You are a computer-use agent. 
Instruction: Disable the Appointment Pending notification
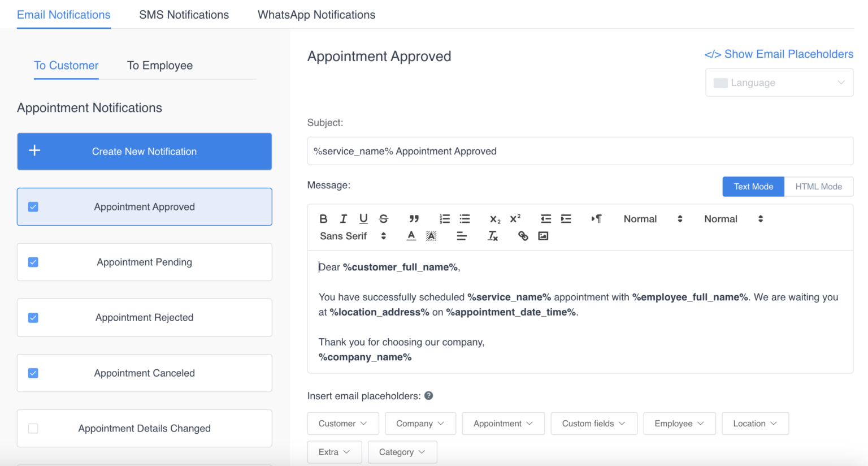pos(33,262)
